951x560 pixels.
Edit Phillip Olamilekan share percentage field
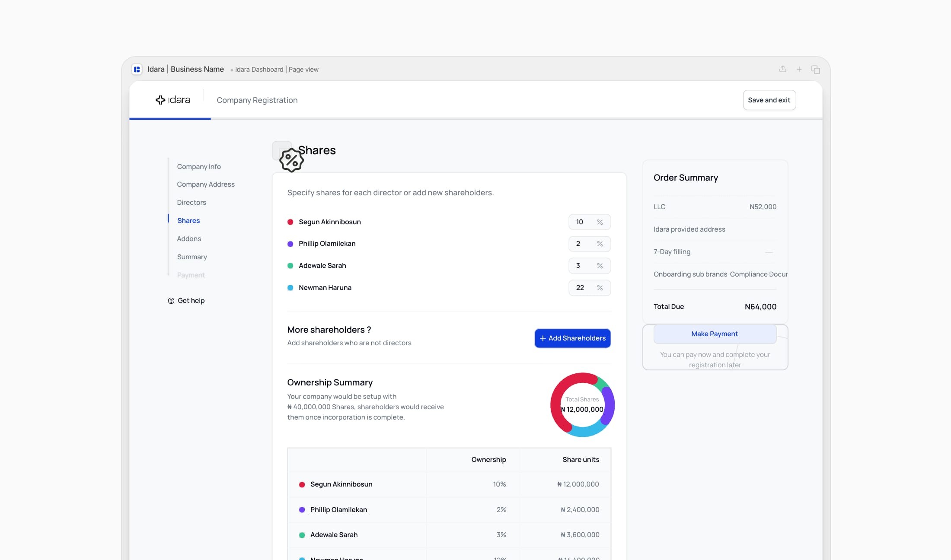point(589,244)
